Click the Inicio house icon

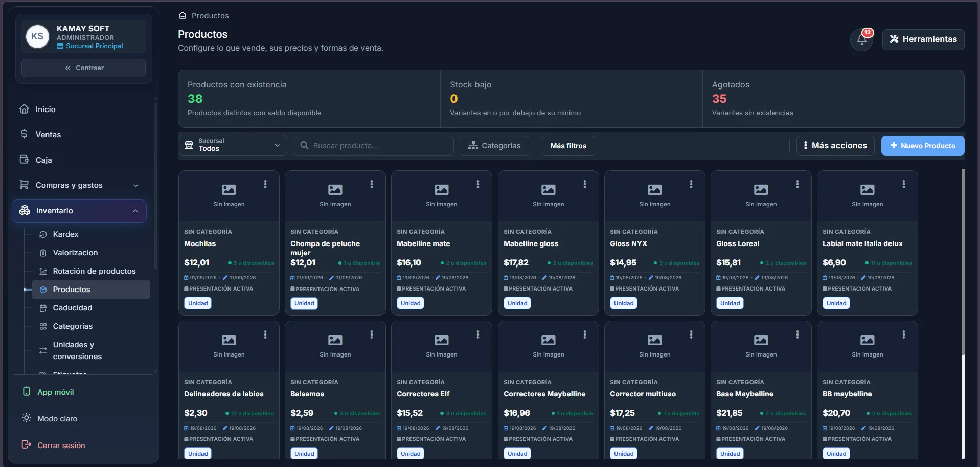tap(24, 109)
